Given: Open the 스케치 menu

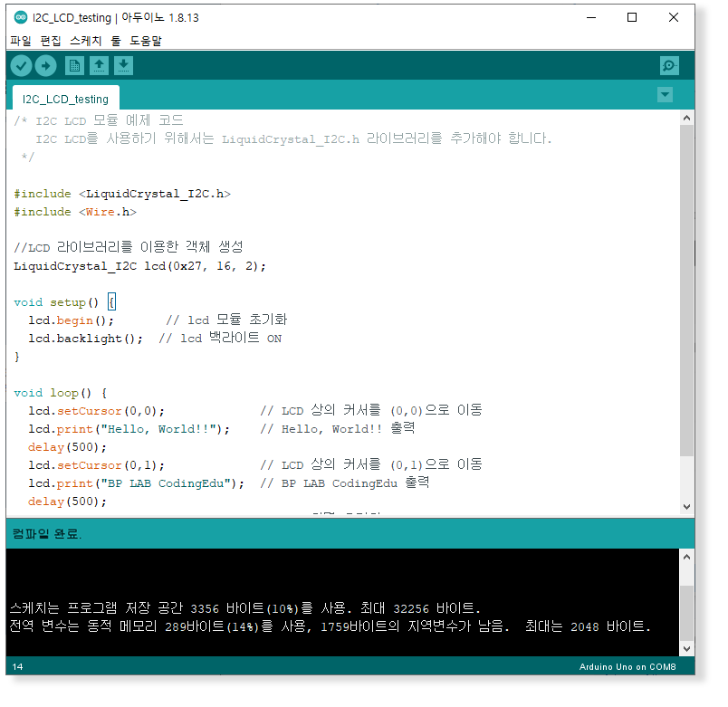Looking at the screenshot, I should (x=86, y=41).
